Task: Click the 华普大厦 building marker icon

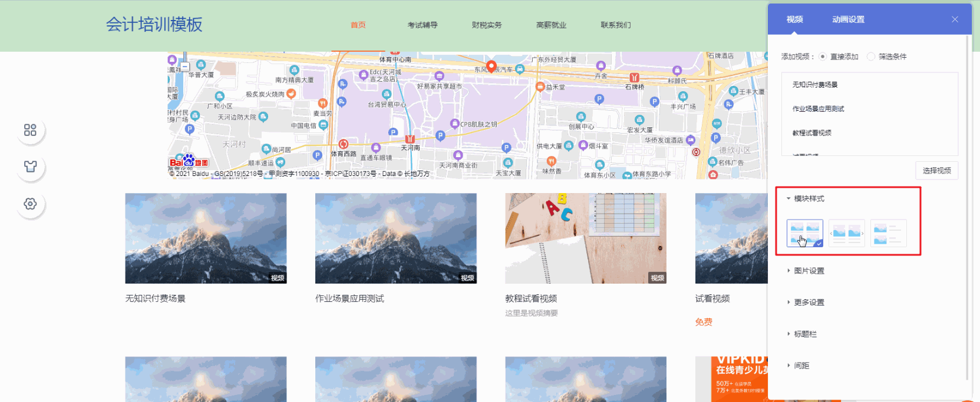Action: tap(201, 65)
